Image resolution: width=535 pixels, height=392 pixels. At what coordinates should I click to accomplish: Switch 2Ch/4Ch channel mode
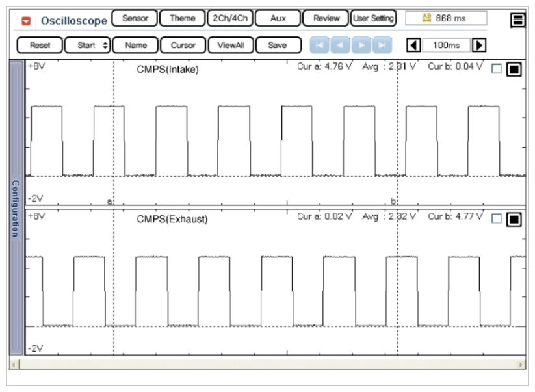[x=230, y=18]
